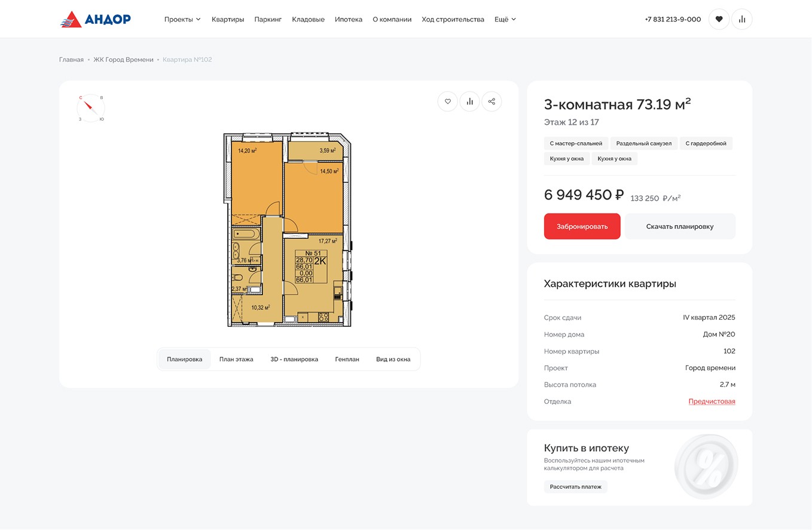Click the compass orientation indicator
The image size is (812, 530).
(x=91, y=108)
